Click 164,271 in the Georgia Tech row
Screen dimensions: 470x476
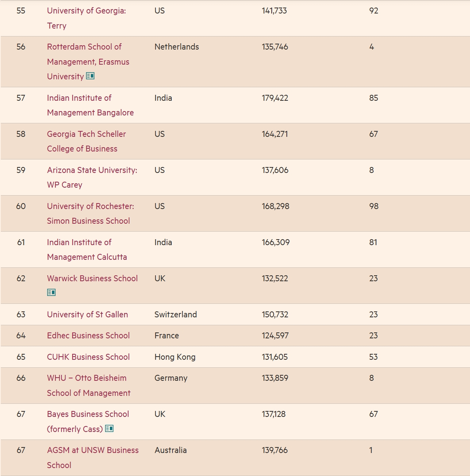click(x=275, y=134)
